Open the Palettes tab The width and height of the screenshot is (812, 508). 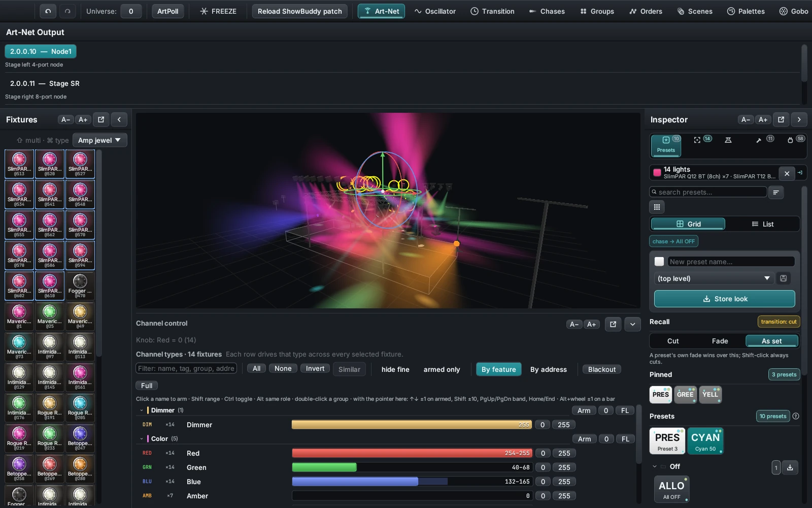pos(746,11)
